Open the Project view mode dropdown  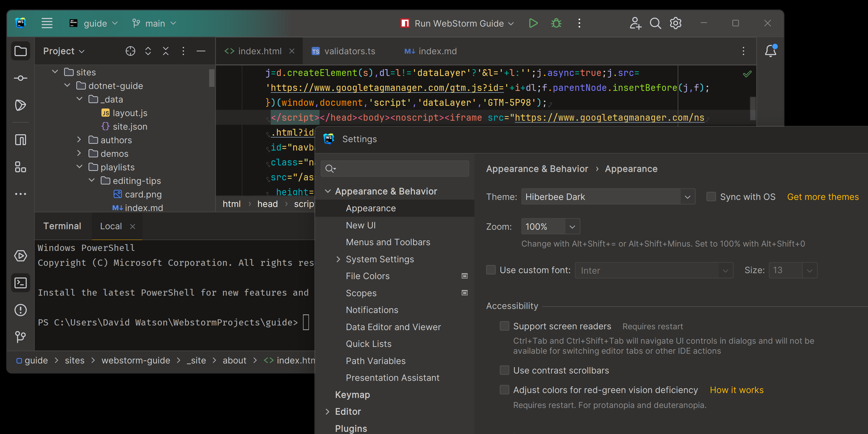tap(64, 51)
